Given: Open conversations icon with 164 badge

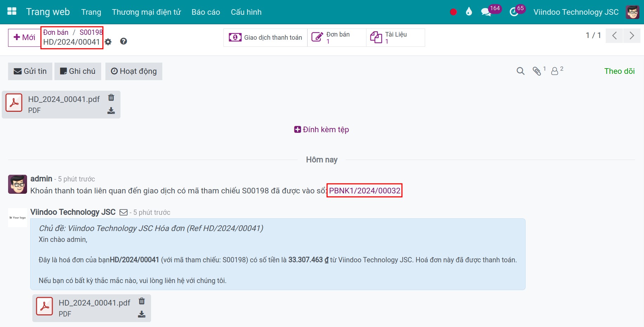Looking at the screenshot, I should coord(486,12).
